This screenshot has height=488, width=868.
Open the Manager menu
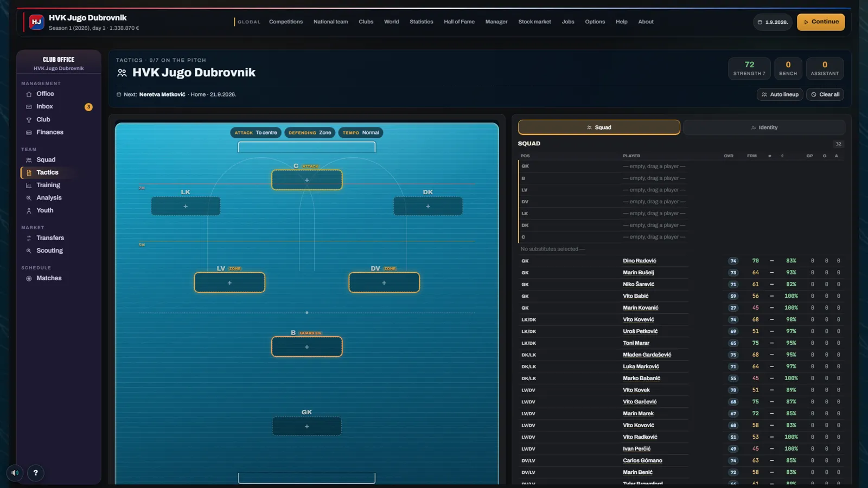(x=496, y=22)
